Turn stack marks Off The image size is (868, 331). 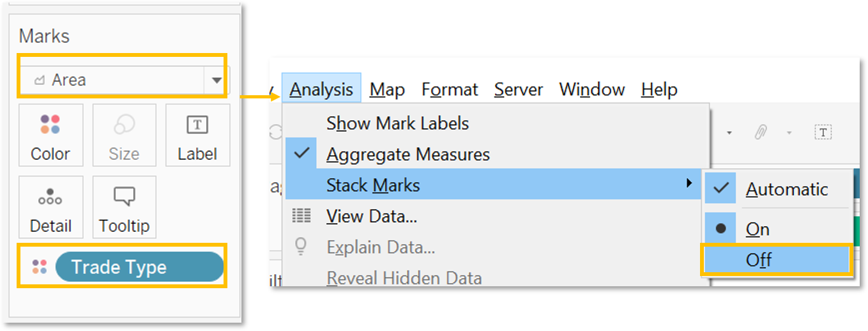coord(759,260)
